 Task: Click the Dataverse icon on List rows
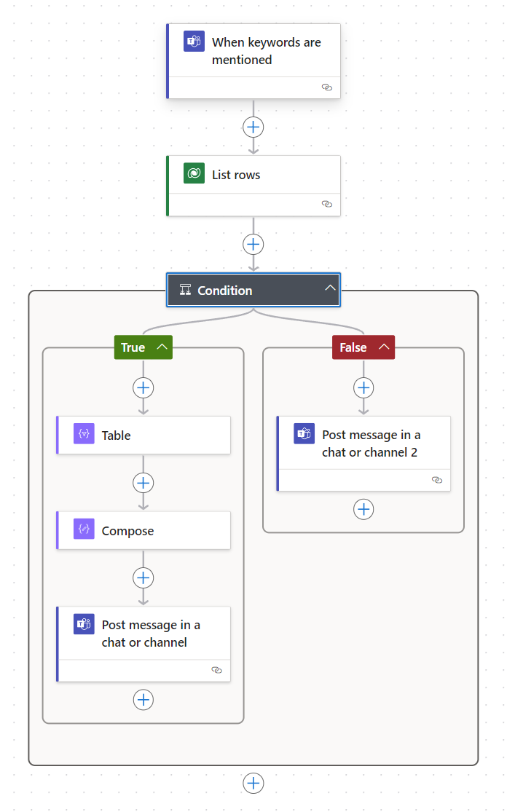click(193, 173)
